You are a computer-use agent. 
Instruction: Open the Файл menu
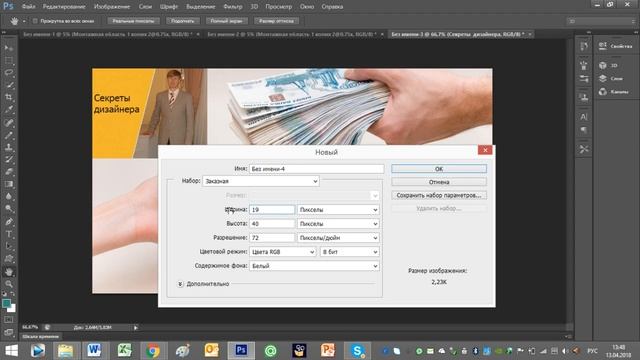(28, 7)
